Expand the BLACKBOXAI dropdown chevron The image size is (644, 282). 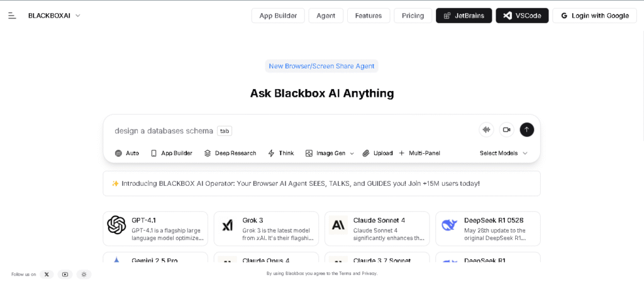coord(78,16)
